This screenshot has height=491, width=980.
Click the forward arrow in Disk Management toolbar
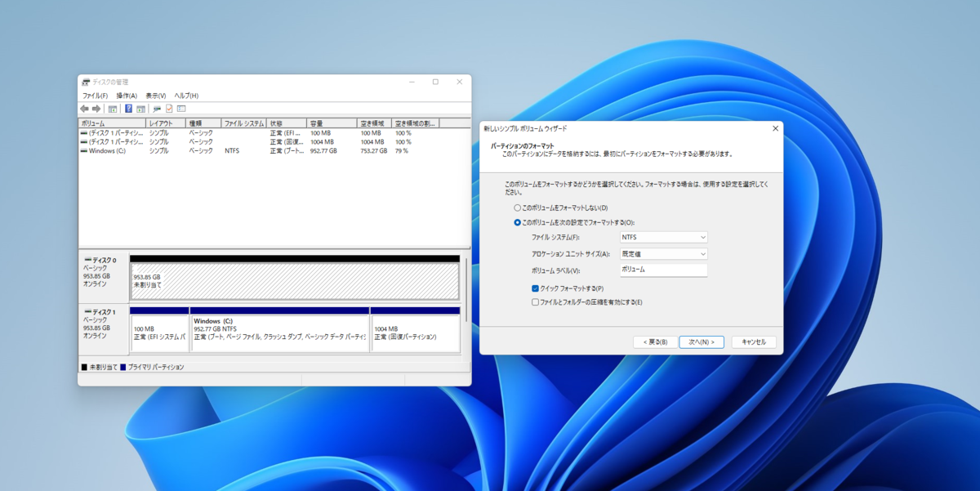coord(96,109)
